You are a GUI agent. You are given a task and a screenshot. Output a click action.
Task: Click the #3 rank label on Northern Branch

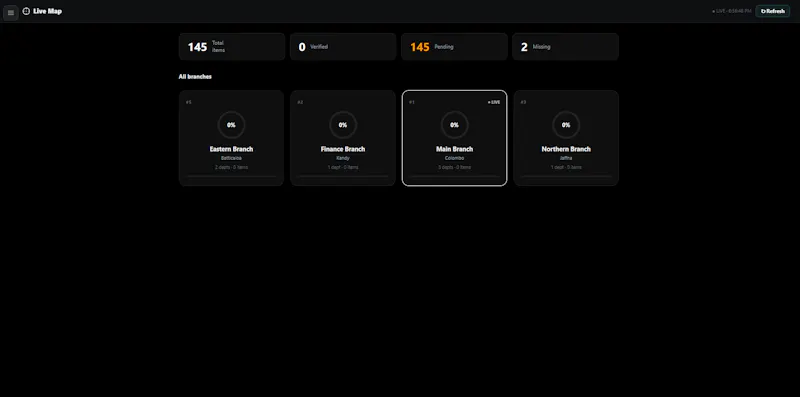[x=523, y=102]
